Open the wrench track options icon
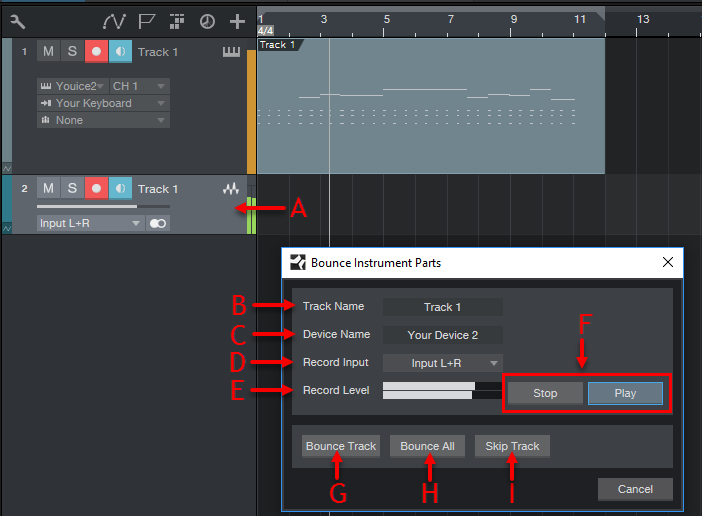 (x=18, y=21)
